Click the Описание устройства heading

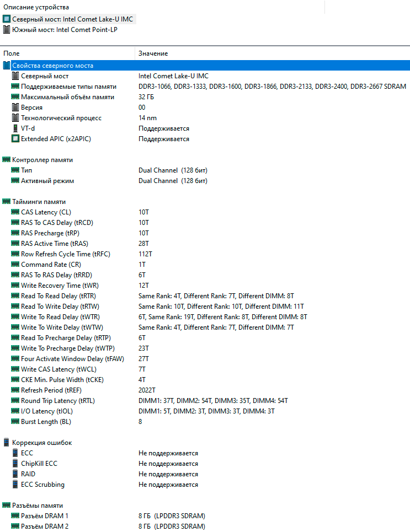pyautogui.click(x=36, y=7)
